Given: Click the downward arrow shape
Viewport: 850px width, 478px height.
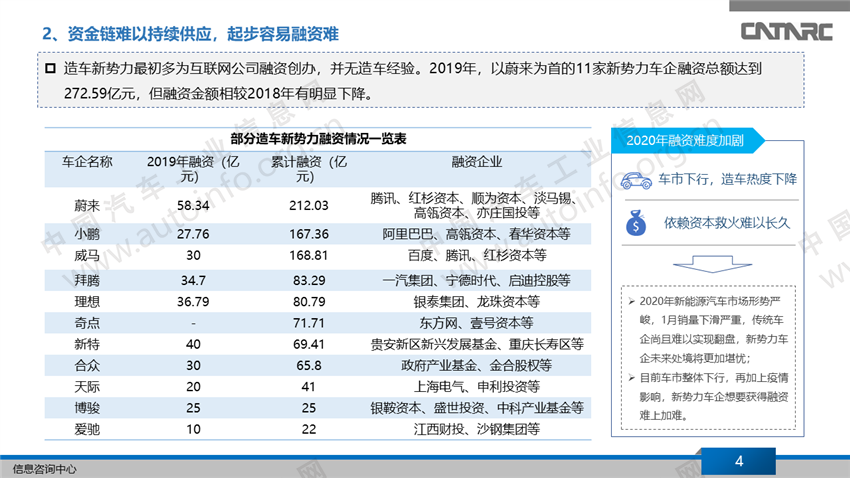Looking at the screenshot, I should [712, 264].
